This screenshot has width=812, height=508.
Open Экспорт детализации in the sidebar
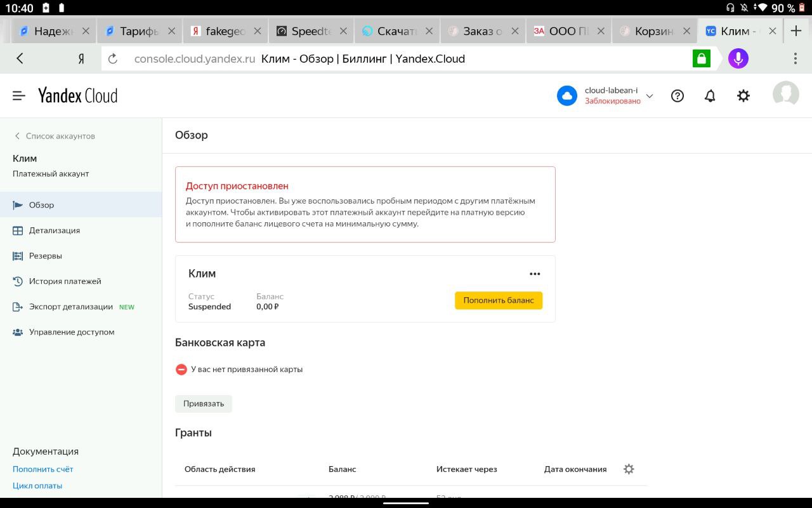(81, 306)
